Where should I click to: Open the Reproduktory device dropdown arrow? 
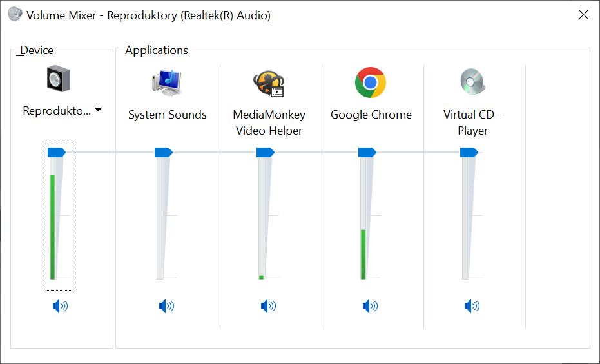pyautogui.click(x=98, y=110)
